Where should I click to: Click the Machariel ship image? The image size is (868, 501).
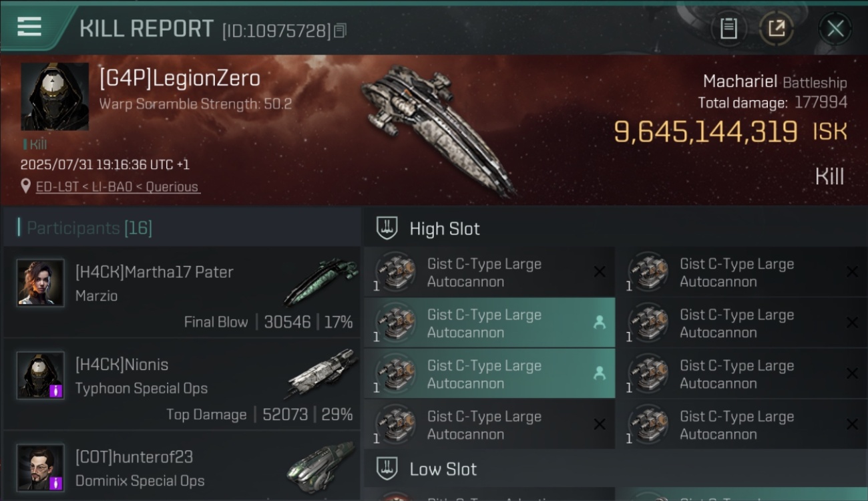pos(439,129)
